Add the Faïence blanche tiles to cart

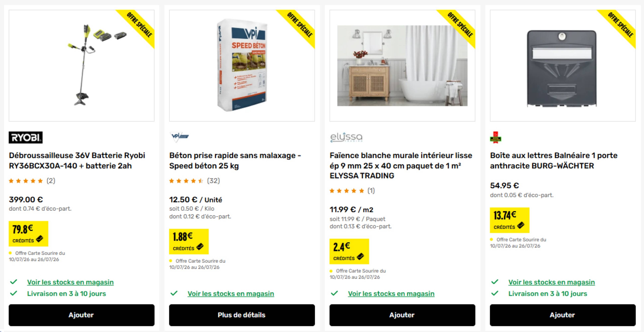coord(402,315)
